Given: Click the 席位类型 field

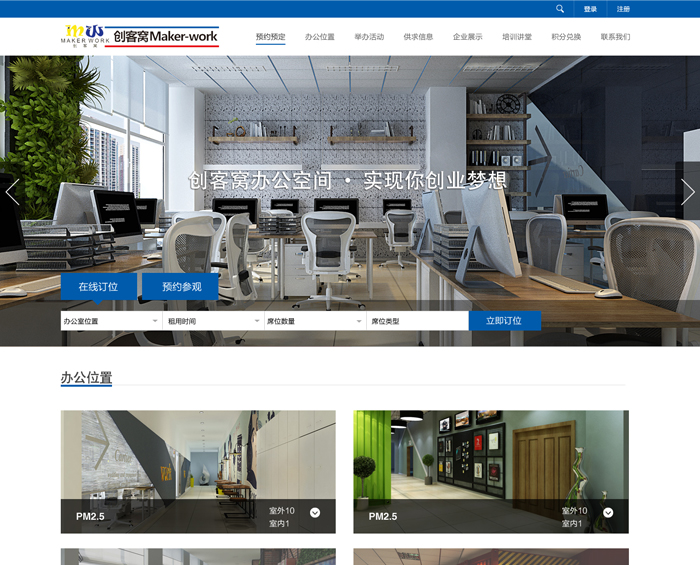Looking at the screenshot, I should [x=417, y=321].
